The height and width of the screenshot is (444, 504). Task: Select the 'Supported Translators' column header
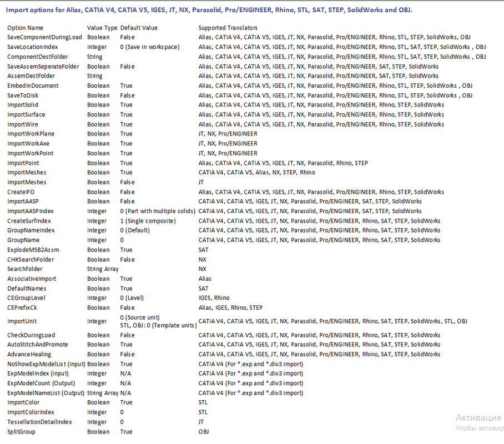[228, 28]
